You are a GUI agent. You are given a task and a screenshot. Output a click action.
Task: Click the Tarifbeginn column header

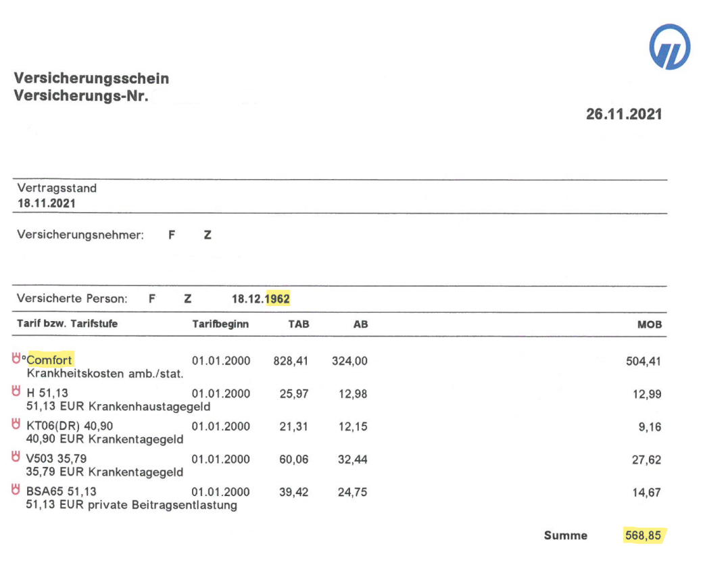coord(220,324)
